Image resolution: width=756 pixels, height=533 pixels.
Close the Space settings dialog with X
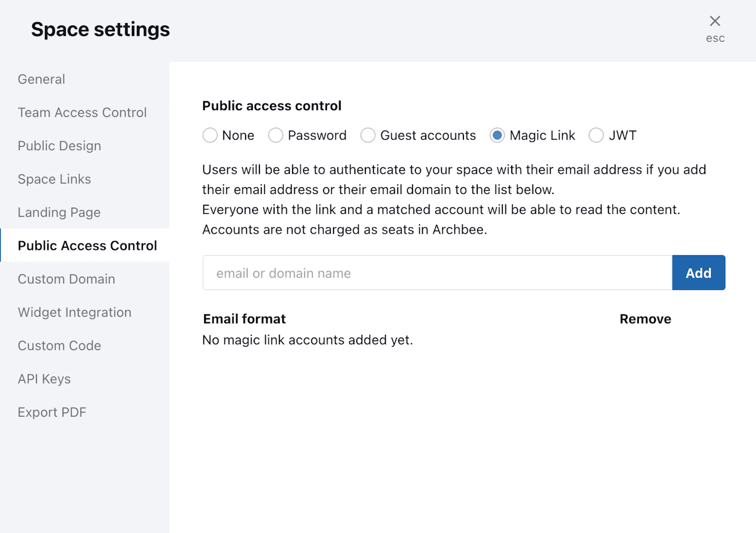click(714, 21)
